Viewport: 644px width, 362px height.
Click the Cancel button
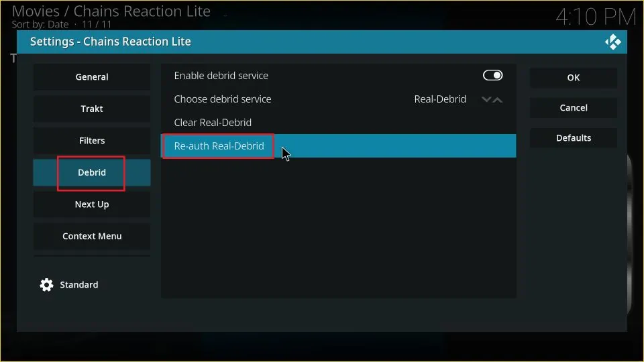coord(574,108)
